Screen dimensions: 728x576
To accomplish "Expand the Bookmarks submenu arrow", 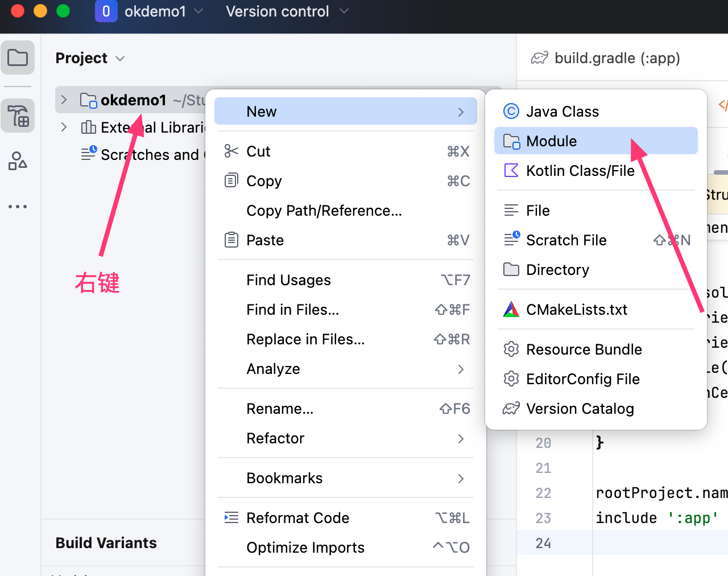I will 461,479.
